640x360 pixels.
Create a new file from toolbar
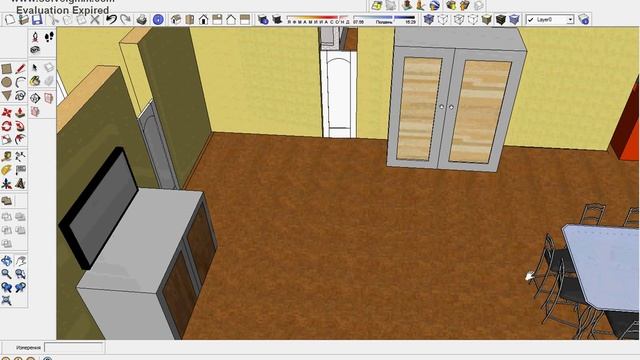point(10,19)
